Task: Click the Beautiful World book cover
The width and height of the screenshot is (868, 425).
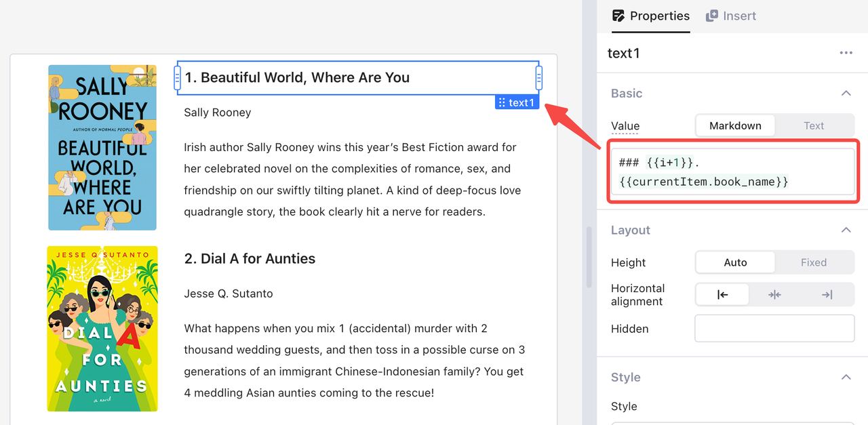Action: pyautogui.click(x=102, y=148)
